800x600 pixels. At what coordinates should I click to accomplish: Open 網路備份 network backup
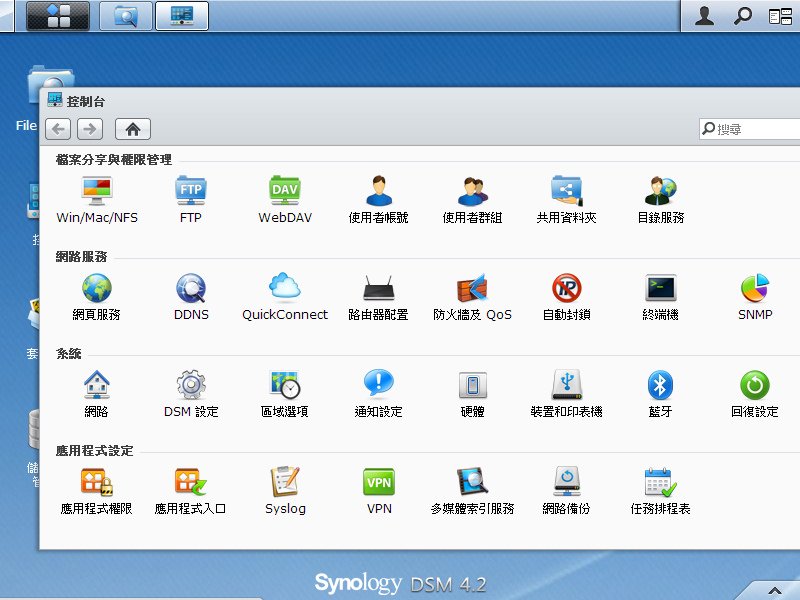(x=566, y=491)
